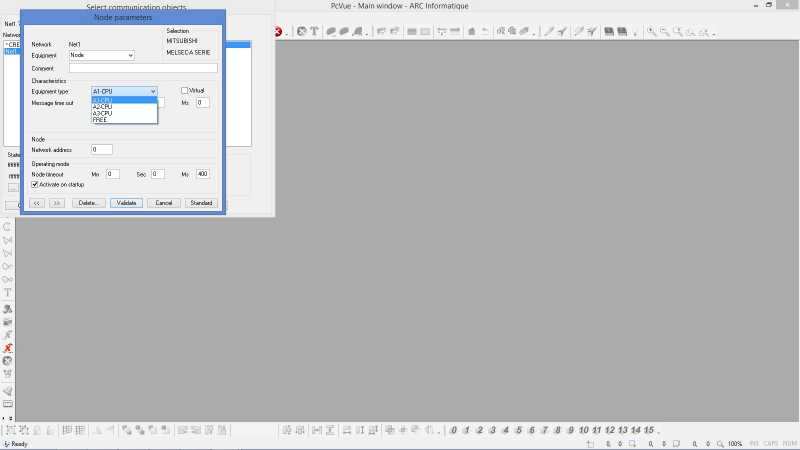
Task: Open the Equipment dropdown showing Node
Action: pyautogui.click(x=102, y=55)
